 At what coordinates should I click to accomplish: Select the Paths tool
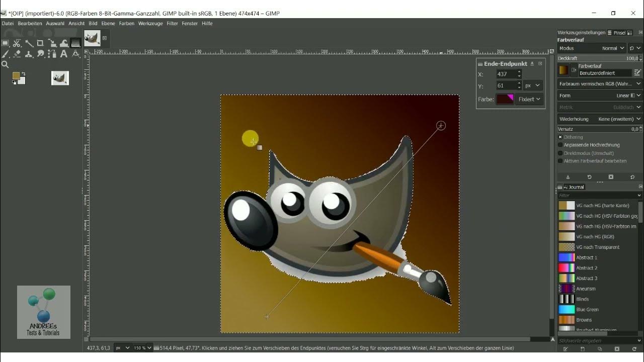[x=52, y=54]
